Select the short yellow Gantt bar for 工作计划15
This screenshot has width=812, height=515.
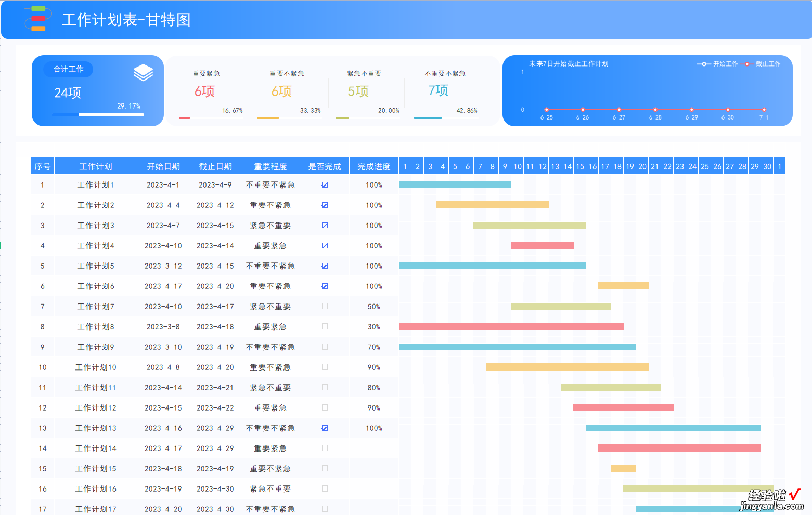pos(623,468)
